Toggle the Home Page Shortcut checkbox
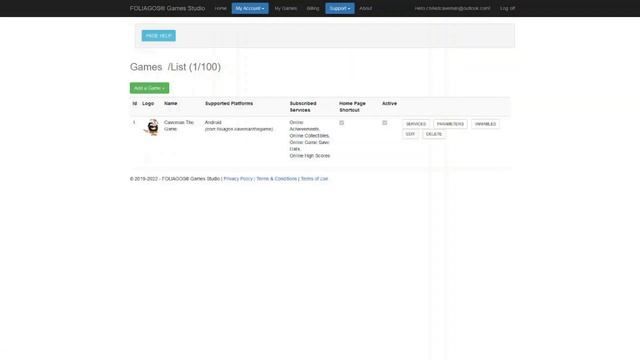 342,122
